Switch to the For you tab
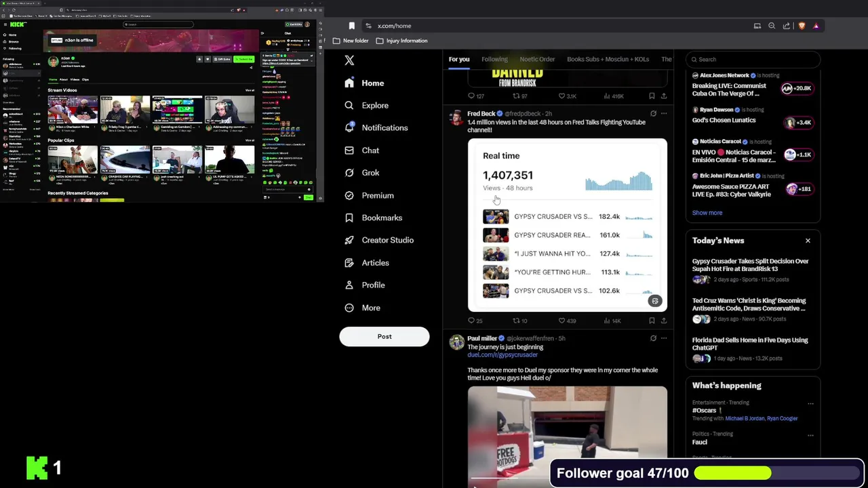Image resolution: width=868 pixels, height=488 pixels. pos(458,59)
